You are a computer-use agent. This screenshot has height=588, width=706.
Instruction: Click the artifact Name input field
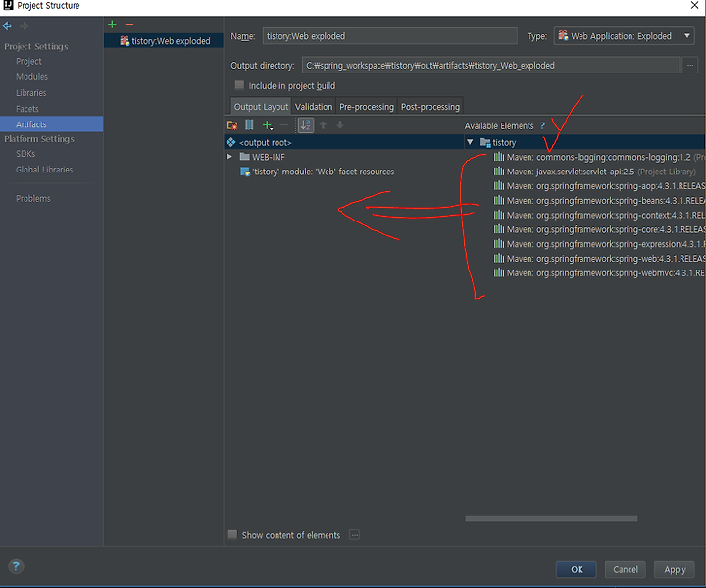[x=389, y=36]
